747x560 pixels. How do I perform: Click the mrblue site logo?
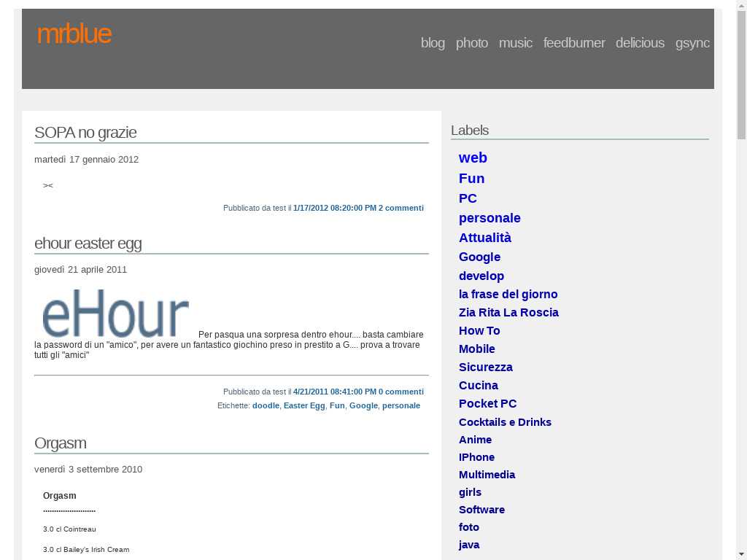(x=74, y=34)
